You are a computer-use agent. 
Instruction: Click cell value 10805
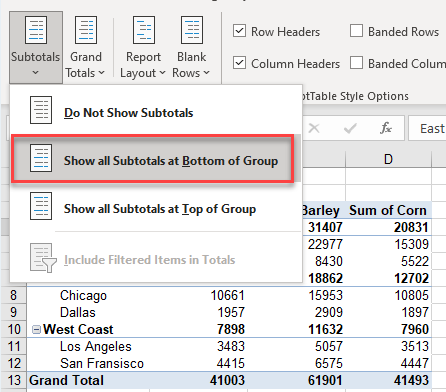tap(412, 295)
